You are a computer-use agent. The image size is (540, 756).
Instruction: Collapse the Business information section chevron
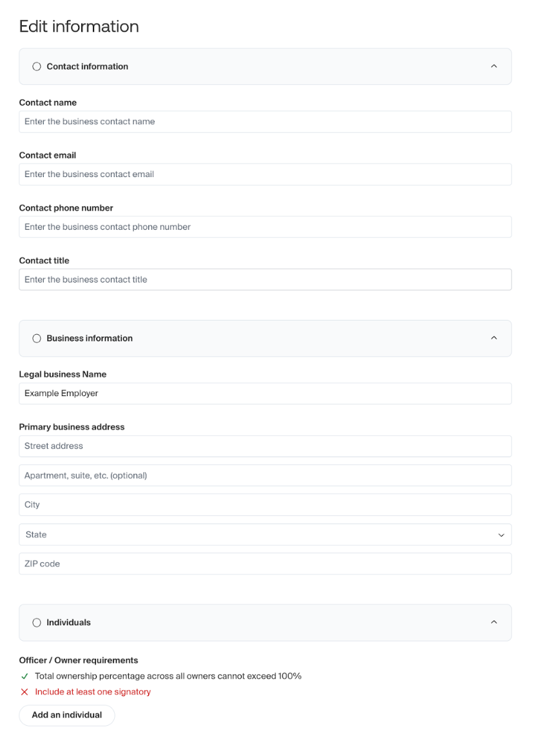pos(494,338)
